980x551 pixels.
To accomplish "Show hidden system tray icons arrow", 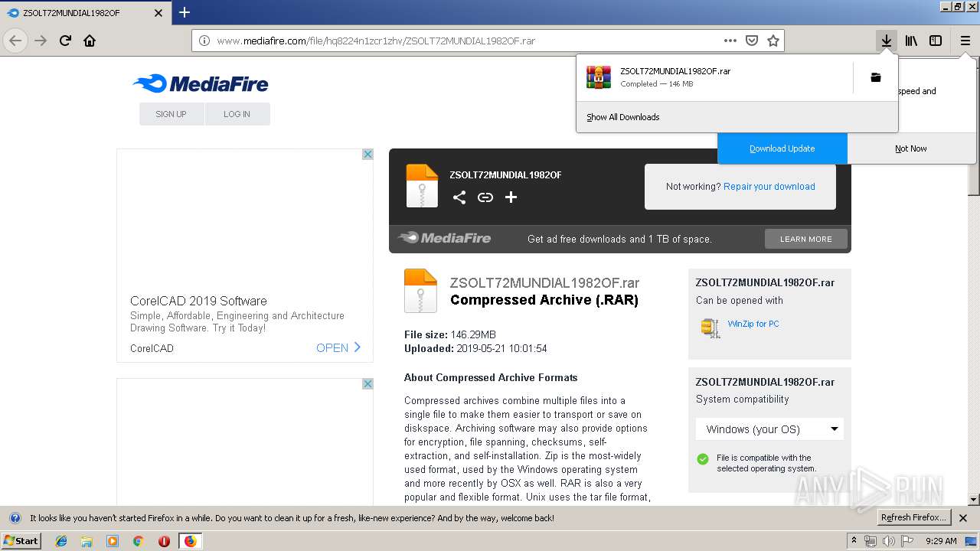I will (x=854, y=541).
